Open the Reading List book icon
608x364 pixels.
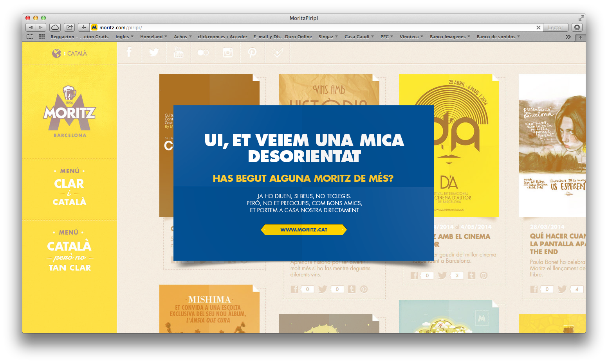click(x=30, y=37)
